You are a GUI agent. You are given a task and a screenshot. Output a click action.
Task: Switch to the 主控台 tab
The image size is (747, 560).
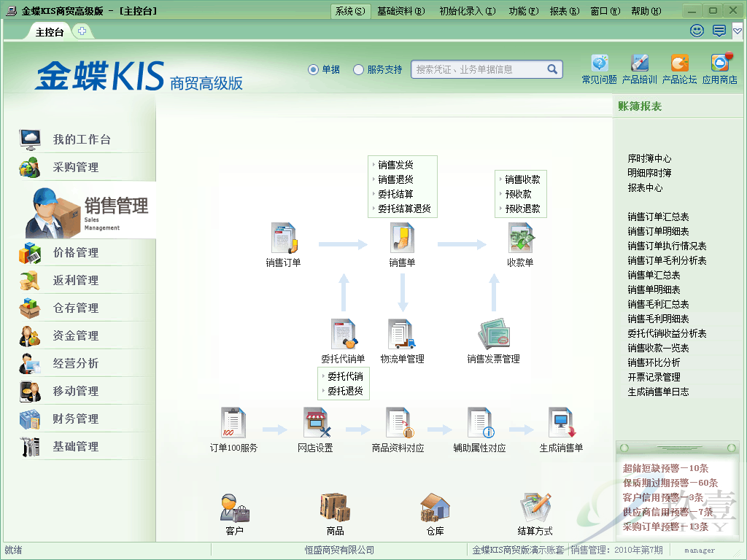(50, 32)
